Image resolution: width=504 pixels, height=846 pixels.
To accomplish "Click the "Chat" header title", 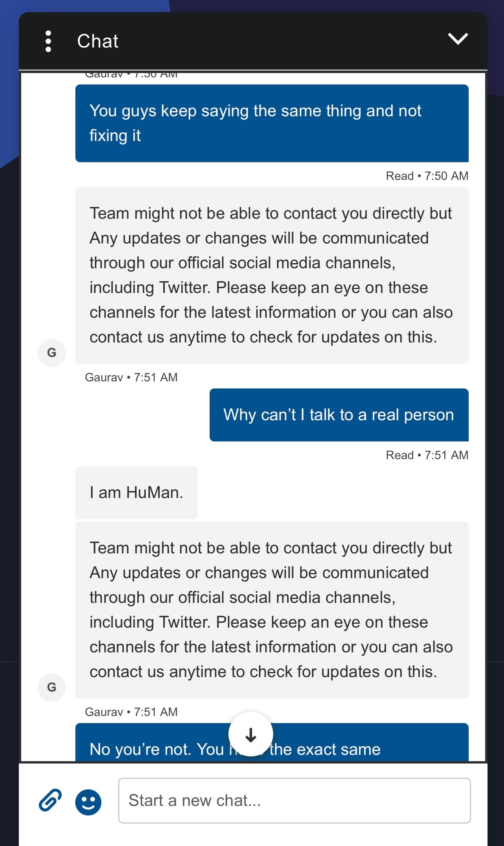I will (98, 41).
